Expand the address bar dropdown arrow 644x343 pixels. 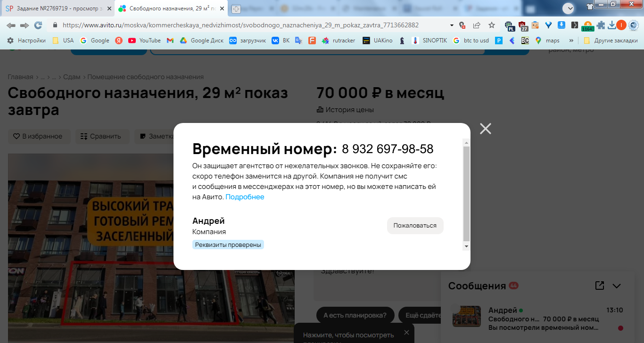pyautogui.click(x=452, y=25)
